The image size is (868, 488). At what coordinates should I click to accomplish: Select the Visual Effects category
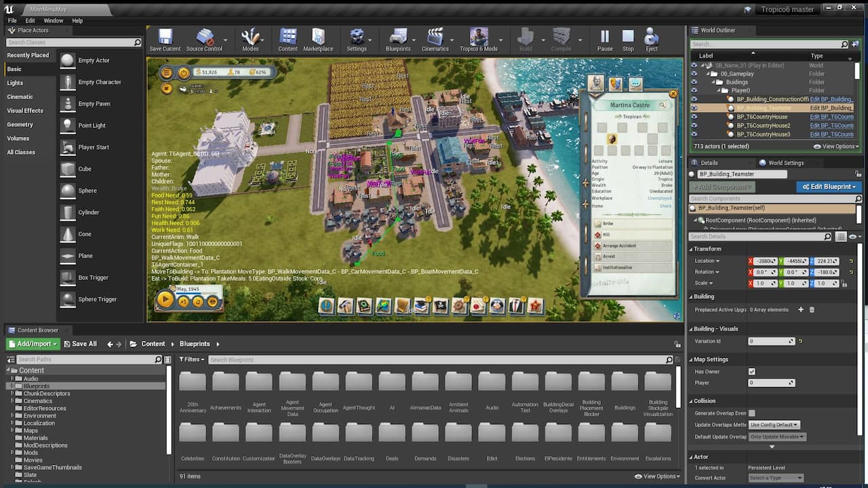25,110
